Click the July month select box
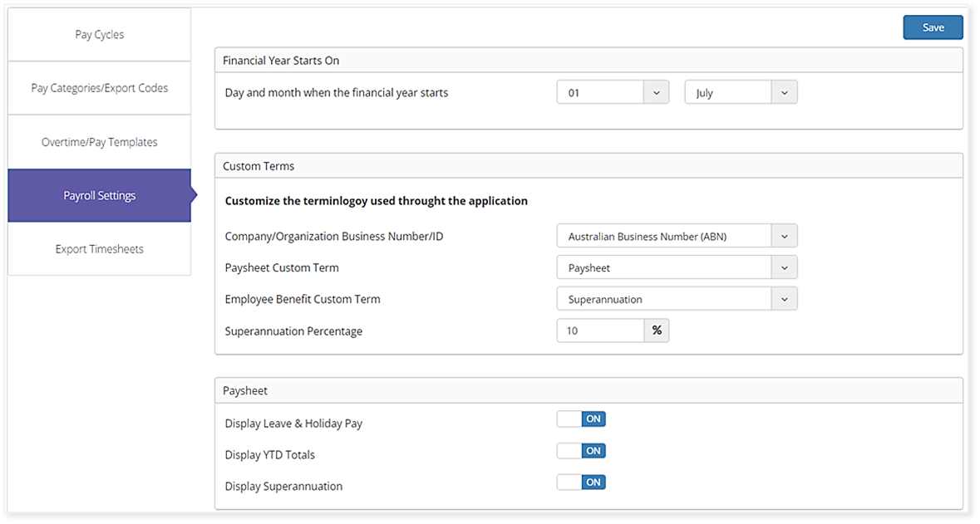980x524 pixels. (728, 93)
